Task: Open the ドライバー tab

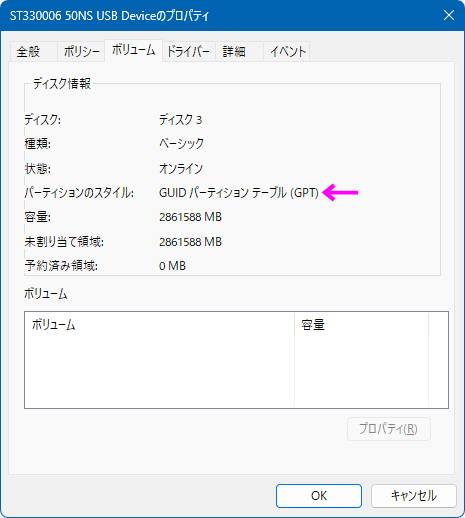Action: 188,52
